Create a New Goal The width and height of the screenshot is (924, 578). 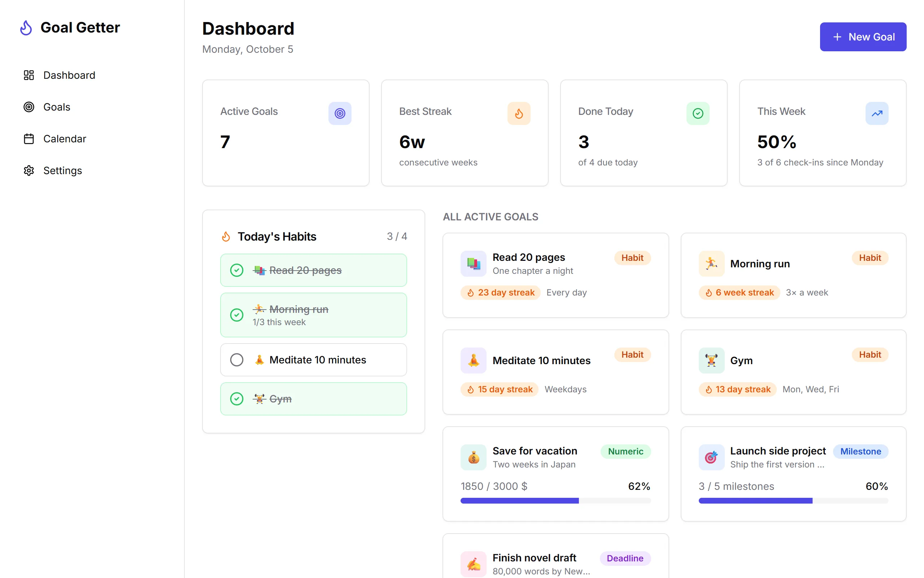click(x=863, y=37)
